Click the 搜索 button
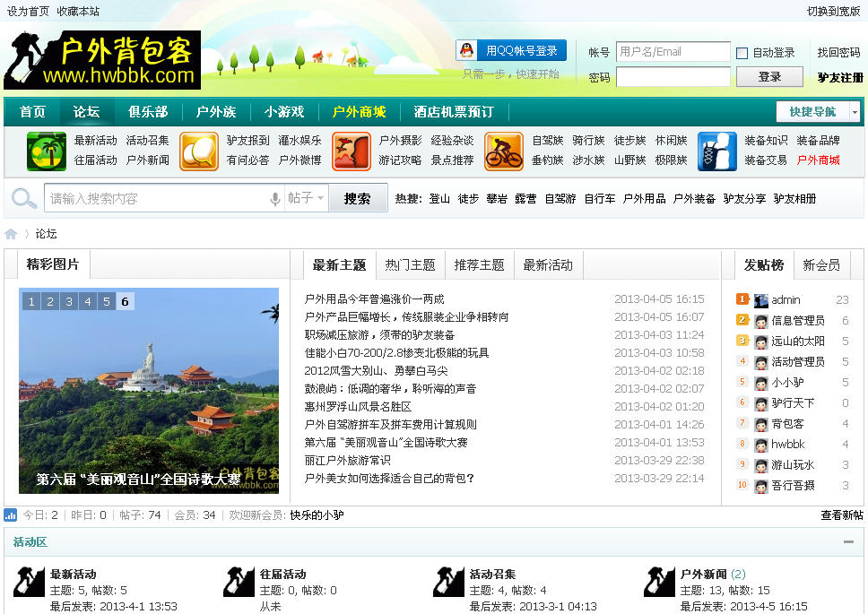The width and height of the screenshot is (868, 614). click(358, 198)
